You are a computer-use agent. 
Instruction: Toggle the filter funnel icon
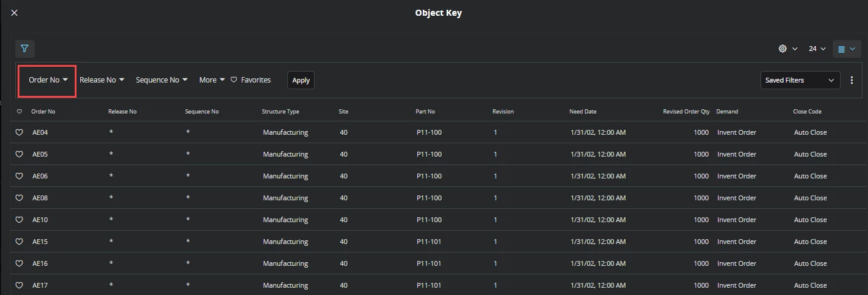(x=25, y=49)
